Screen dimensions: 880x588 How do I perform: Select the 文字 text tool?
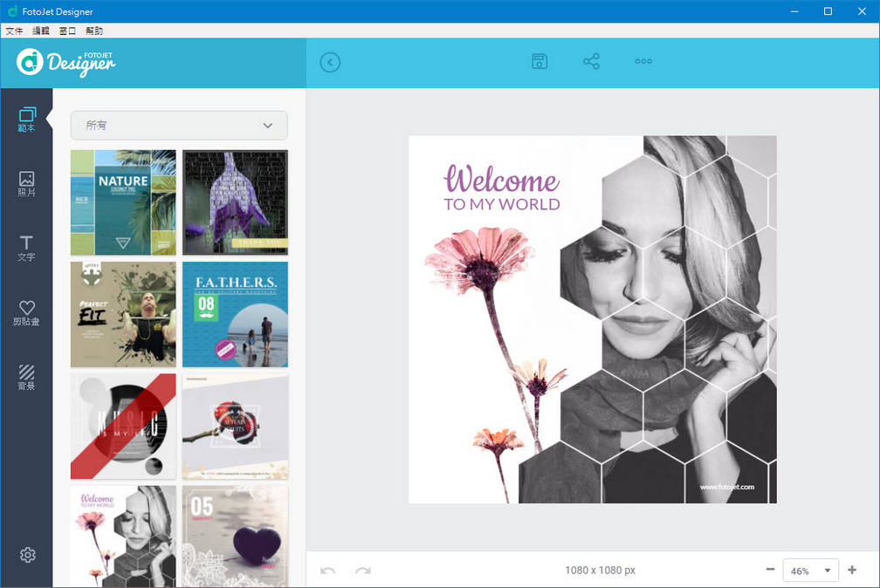point(27,248)
